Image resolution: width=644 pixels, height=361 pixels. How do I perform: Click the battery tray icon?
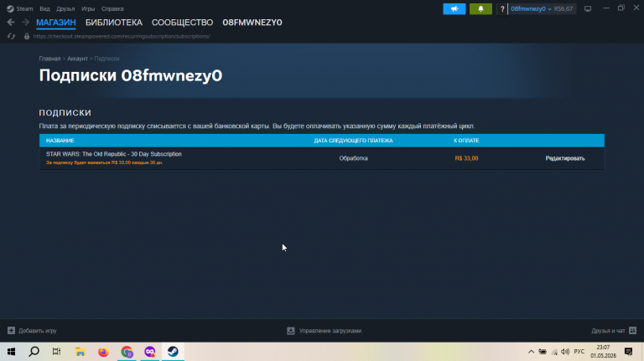coord(543,352)
